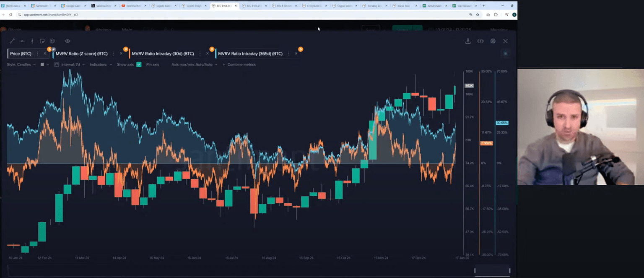Click the download chart icon

tap(468, 41)
